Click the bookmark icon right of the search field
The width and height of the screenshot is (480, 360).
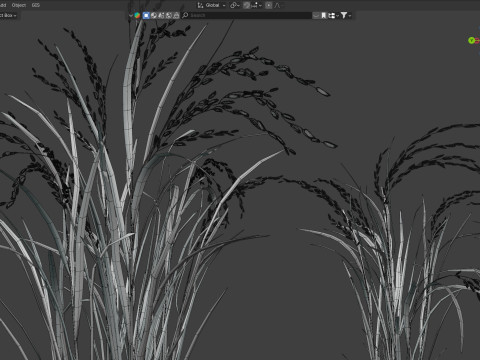coord(323,15)
